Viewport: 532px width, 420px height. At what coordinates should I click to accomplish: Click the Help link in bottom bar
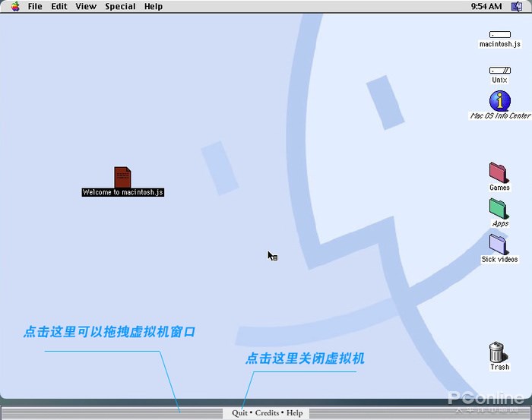295,413
